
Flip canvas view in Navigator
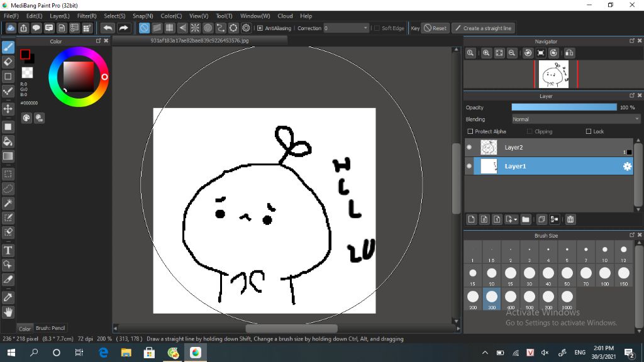569,53
